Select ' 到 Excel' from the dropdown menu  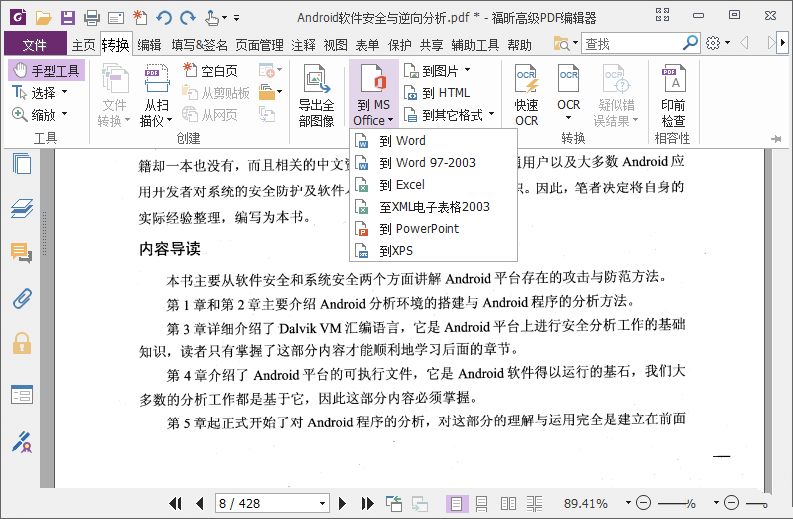tap(402, 185)
